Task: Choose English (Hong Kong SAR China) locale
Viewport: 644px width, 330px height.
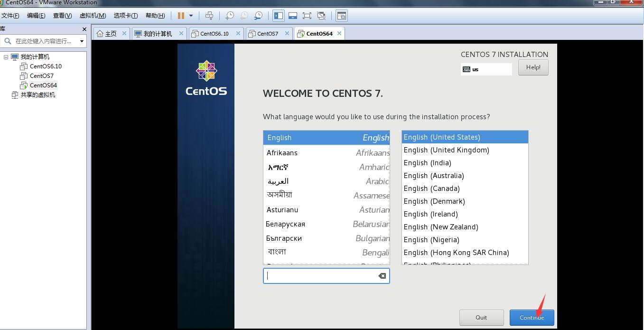Action: (x=465, y=253)
